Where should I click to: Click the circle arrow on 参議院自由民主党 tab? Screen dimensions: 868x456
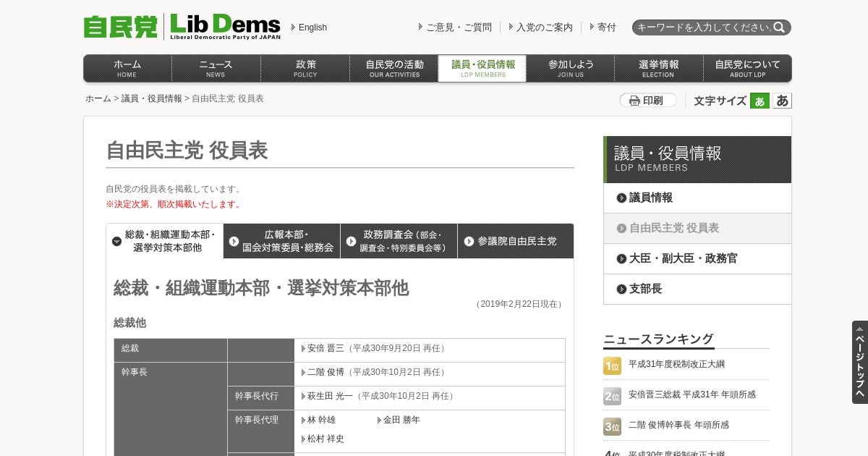[469, 241]
